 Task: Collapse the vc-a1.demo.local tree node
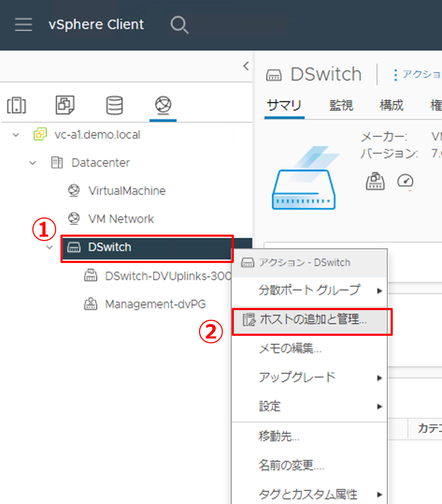coord(16,135)
